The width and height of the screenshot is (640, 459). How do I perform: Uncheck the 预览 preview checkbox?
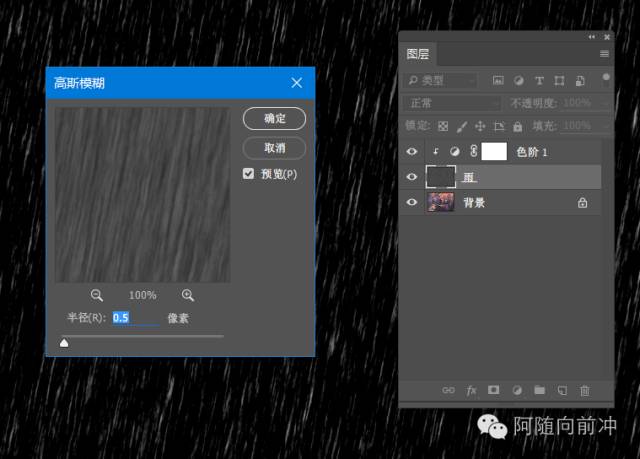click(x=249, y=174)
